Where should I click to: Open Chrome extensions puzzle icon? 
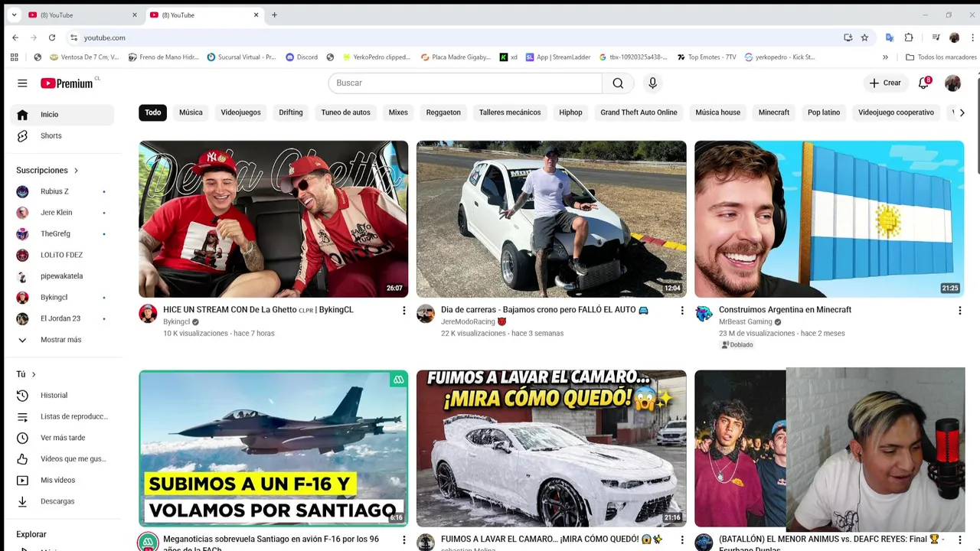(909, 37)
